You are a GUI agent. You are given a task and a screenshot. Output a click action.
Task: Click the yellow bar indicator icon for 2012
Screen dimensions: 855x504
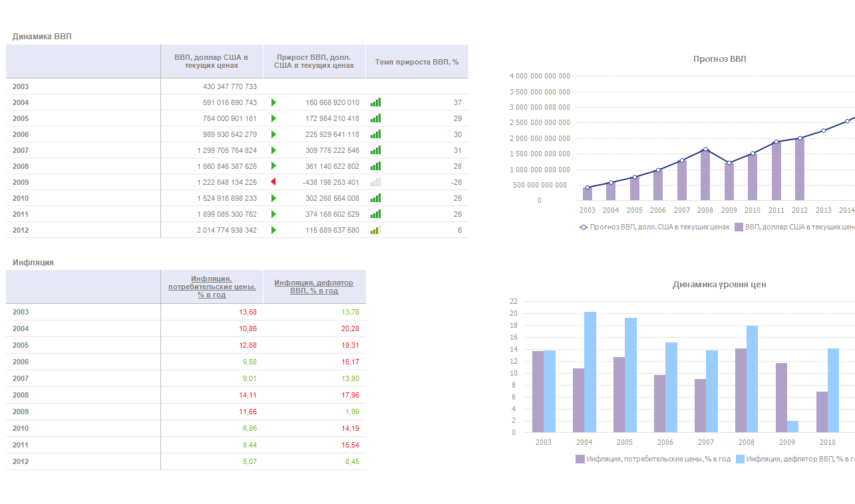tap(376, 230)
